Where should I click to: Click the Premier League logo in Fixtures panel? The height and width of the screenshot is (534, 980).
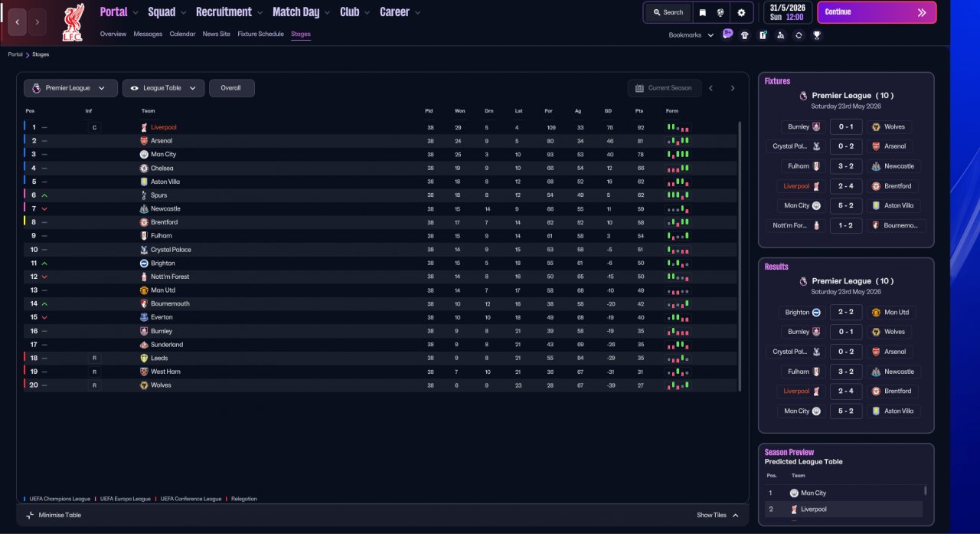(803, 96)
